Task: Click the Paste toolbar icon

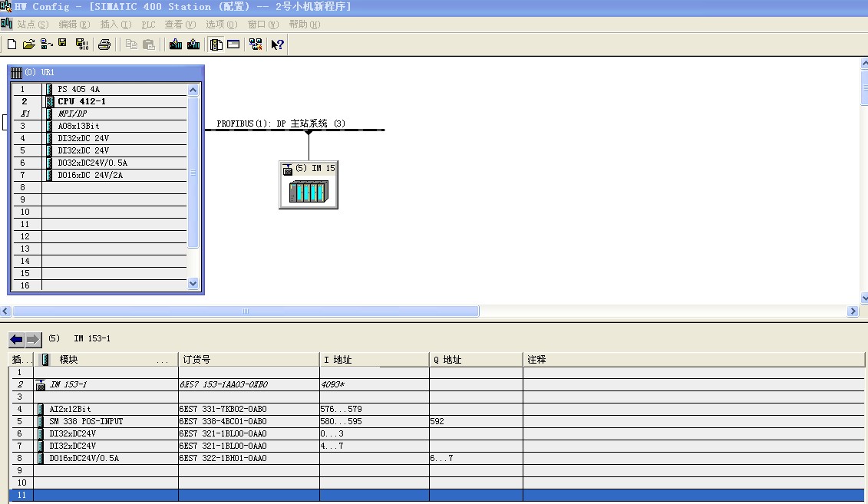Action: pos(148,44)
